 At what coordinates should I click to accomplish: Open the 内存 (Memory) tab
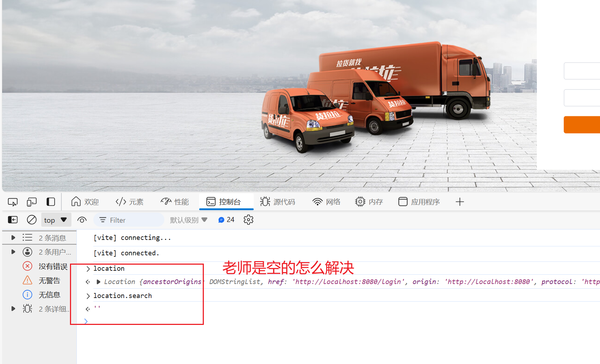(369, 202)
